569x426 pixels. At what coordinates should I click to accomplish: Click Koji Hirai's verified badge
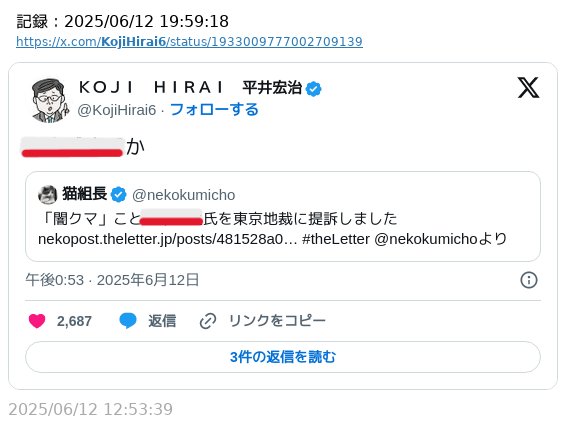point(314,89)
